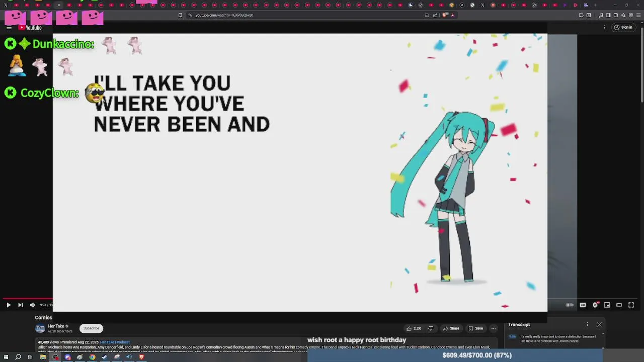Image resolution: width=644 pixels, height=362 pixels.
Task: Toggle the autoplay switch
Action: [x=570, y=305]
